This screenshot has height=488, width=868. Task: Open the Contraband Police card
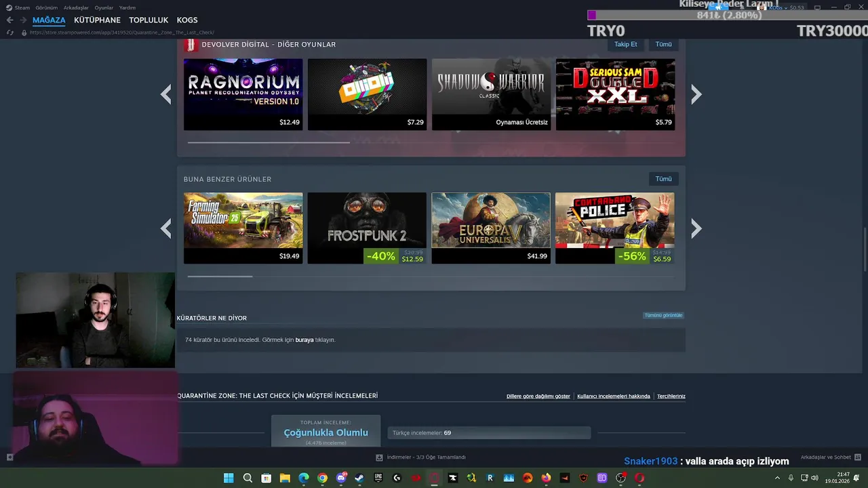pos(615,228)
